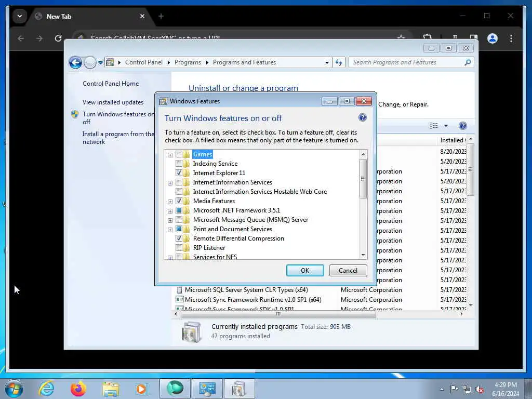Viewport: 532px width, 399px height.
Task: Expand the Games tree node
Action: coord(170,155)
